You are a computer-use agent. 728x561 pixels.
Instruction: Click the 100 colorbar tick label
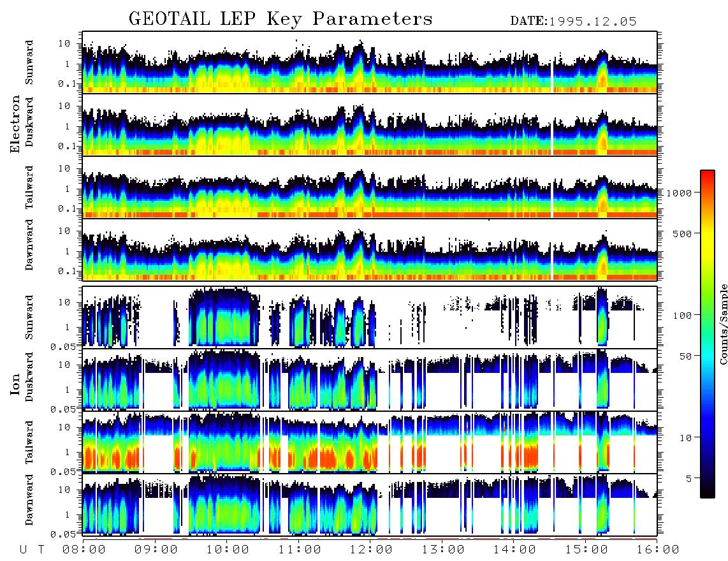[682, 316]
